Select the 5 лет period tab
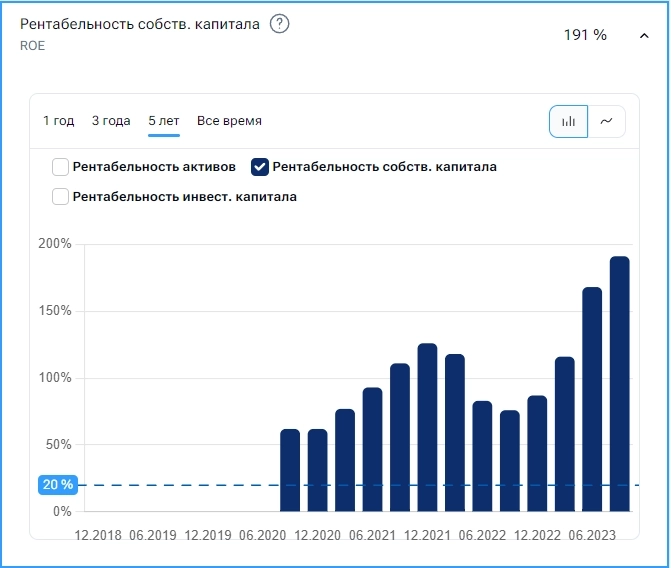 164,121
